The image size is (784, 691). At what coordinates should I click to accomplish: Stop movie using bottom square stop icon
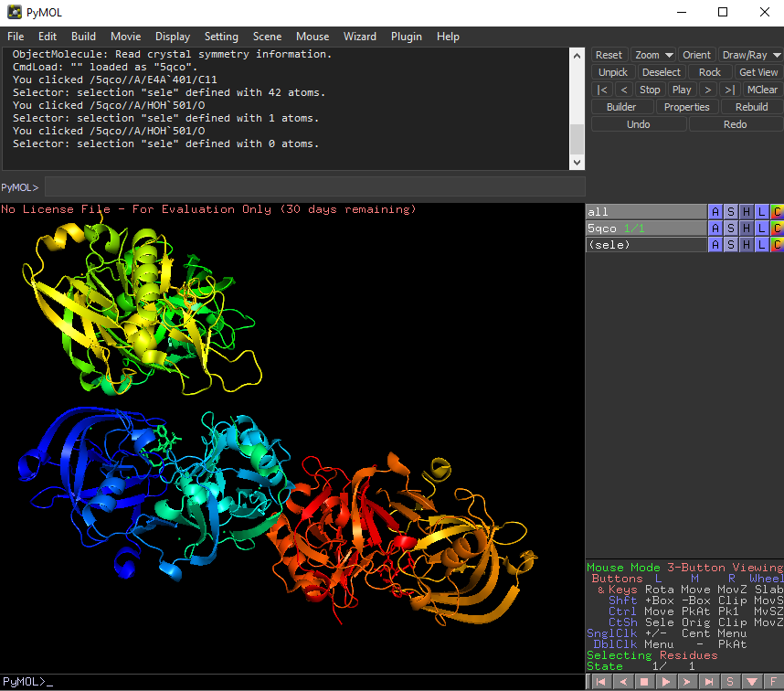click(x=644, y=682)
